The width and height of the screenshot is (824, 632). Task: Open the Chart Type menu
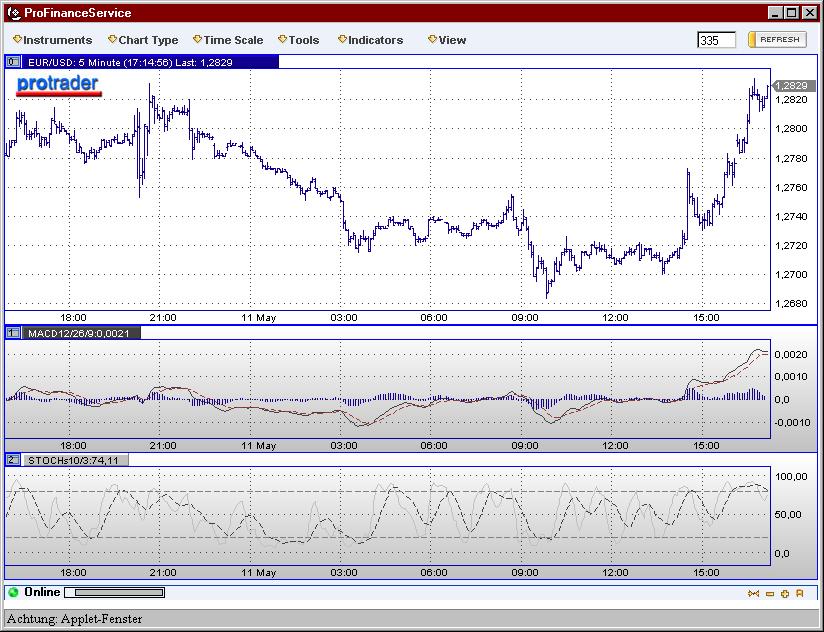coord(143,40)
